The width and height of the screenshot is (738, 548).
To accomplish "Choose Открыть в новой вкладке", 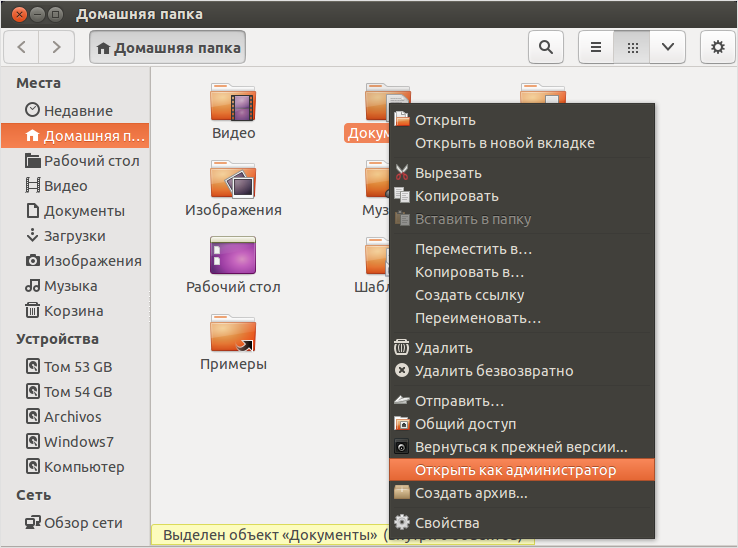I will (522, 143).
